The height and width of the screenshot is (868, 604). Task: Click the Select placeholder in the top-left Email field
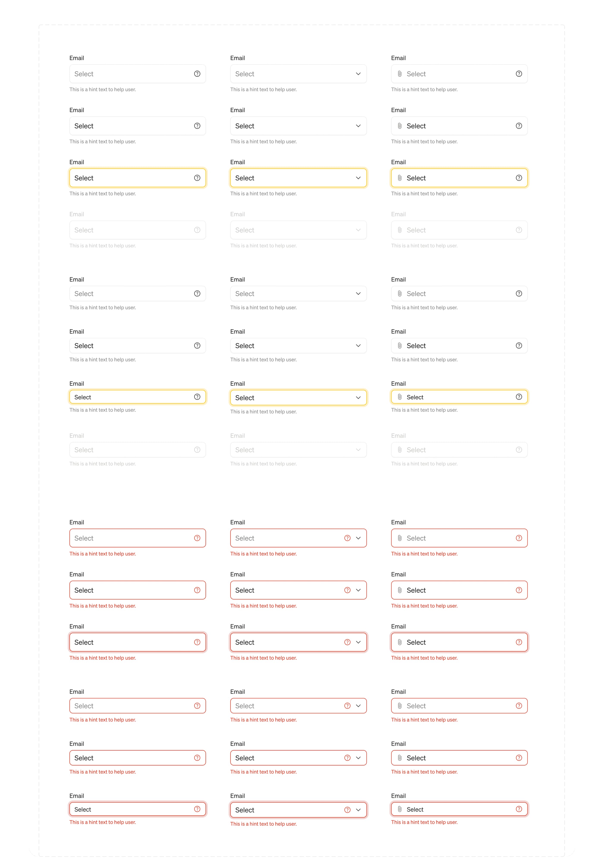(84, 73)
